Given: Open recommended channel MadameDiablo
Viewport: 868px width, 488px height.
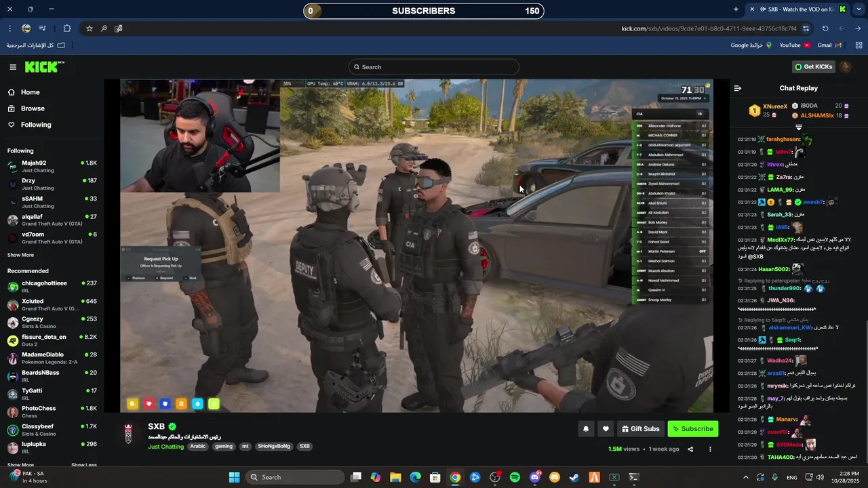Looking at the screenshot, I should click(52, 358).
